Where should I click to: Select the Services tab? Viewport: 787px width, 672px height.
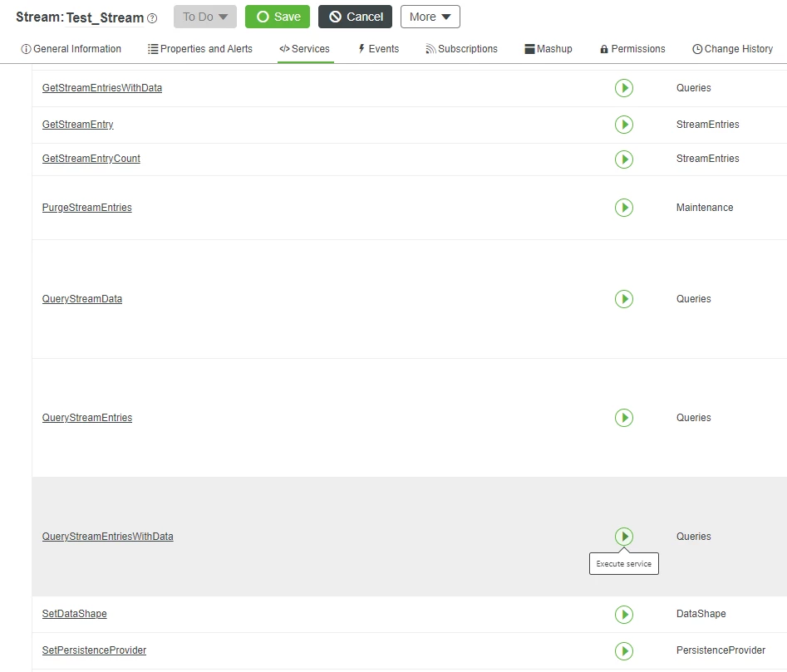click(305, 49)
